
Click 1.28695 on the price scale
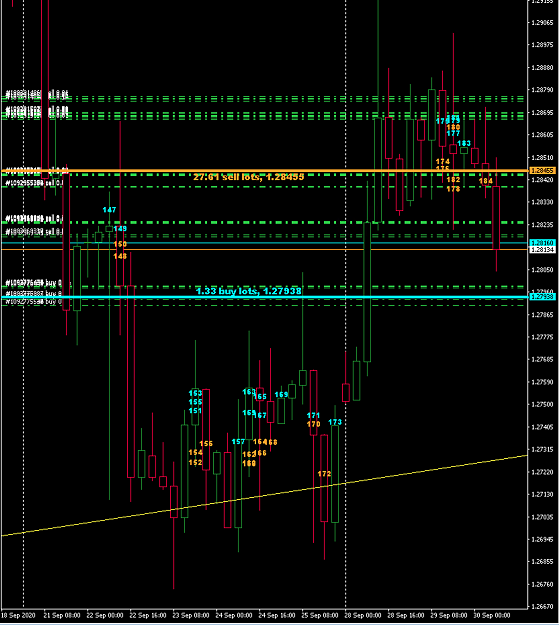point(543,113)
